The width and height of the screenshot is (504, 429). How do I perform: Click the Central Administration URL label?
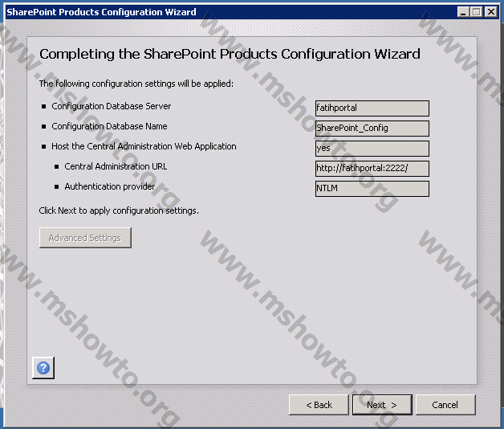point(116,166)
